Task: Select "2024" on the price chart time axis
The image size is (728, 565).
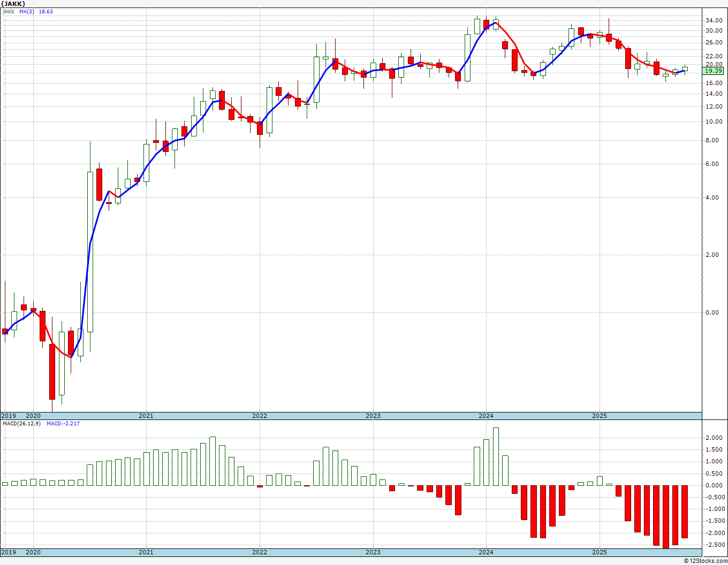Action: coord(486,416)
